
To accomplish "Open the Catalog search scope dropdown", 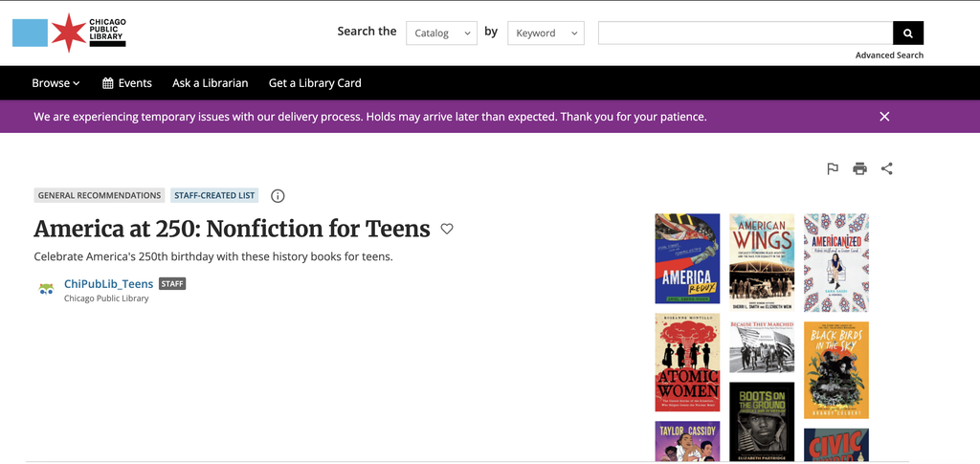I will [441, 33].
